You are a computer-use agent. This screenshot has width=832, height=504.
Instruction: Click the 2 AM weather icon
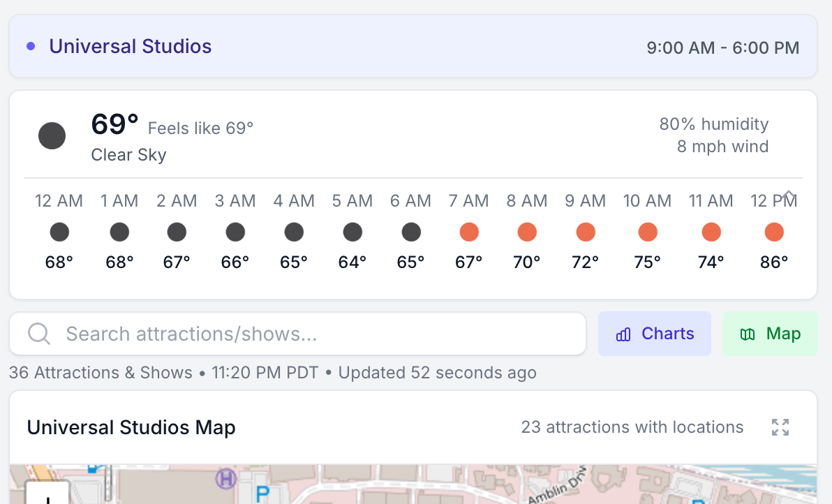[177, 232]
